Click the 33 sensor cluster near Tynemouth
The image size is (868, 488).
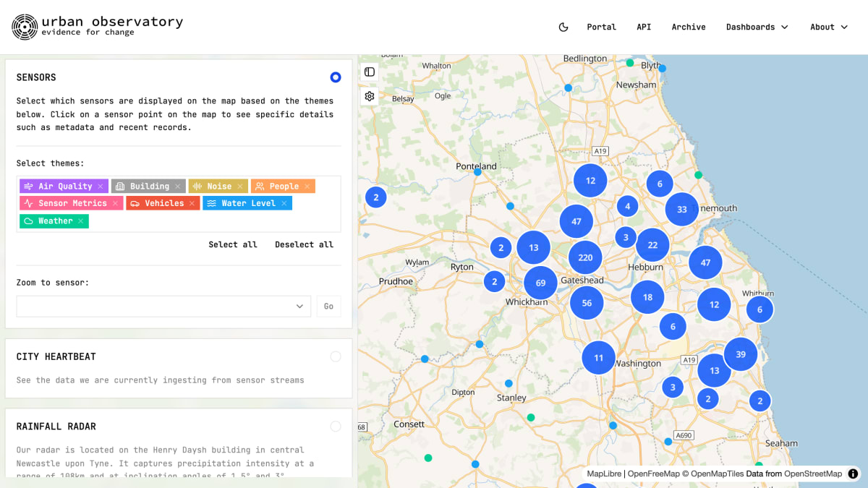681,210
